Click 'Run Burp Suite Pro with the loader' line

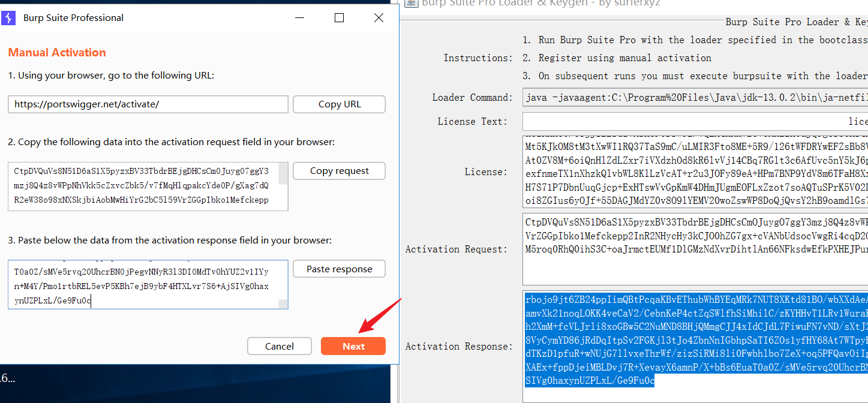coord(695,40)
